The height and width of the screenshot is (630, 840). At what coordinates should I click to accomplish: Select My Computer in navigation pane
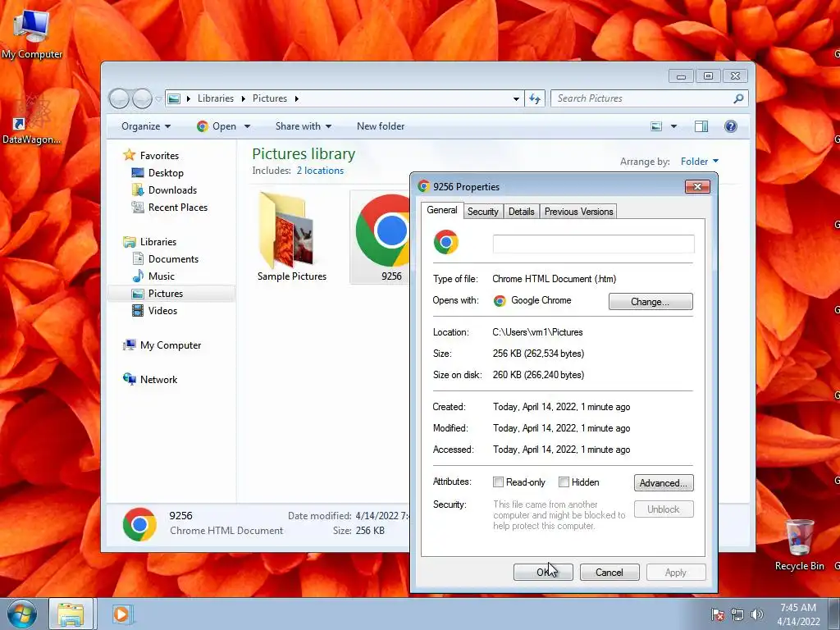[x=171, y=345]
